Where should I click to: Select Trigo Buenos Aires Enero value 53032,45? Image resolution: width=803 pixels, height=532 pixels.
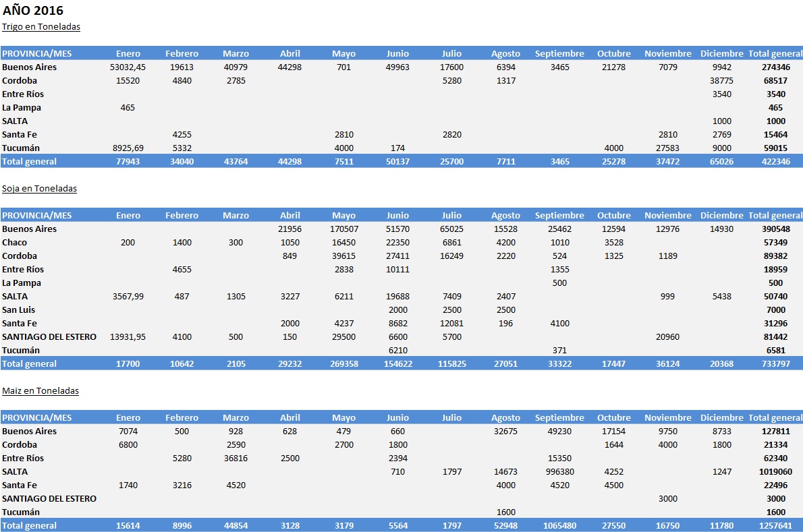tap(128, 67)
